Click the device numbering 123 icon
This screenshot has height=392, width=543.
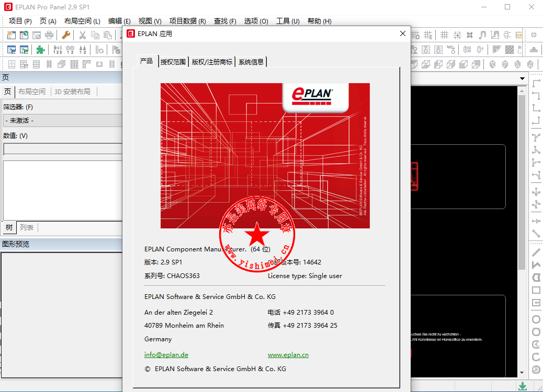tap(58, 50)
